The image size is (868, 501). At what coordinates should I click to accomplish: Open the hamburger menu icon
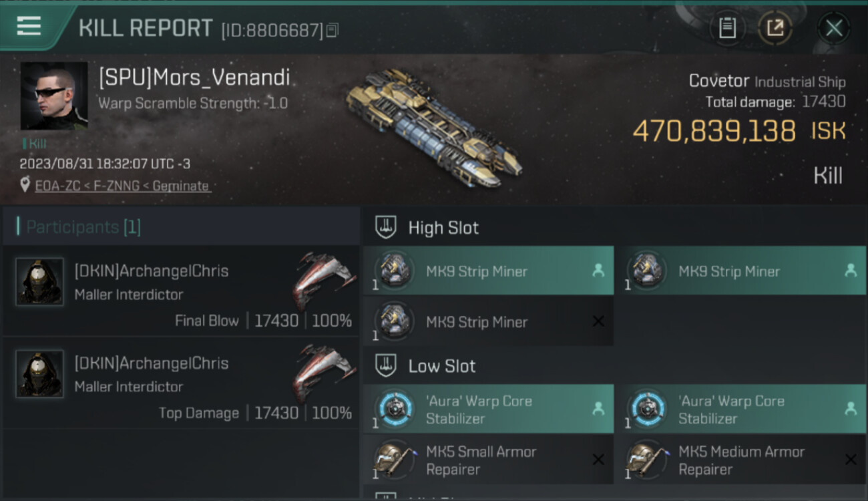click(x=29, y=26)
